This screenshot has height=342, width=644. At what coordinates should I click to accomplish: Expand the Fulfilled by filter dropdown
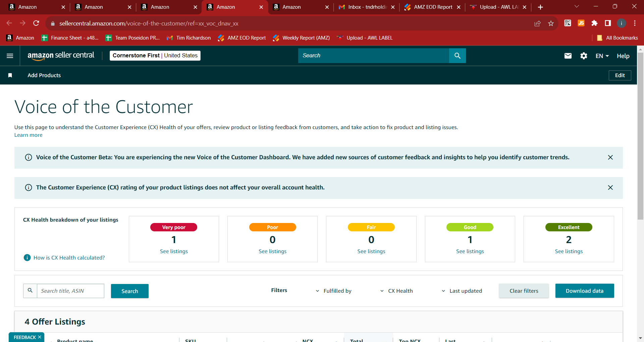334,291
